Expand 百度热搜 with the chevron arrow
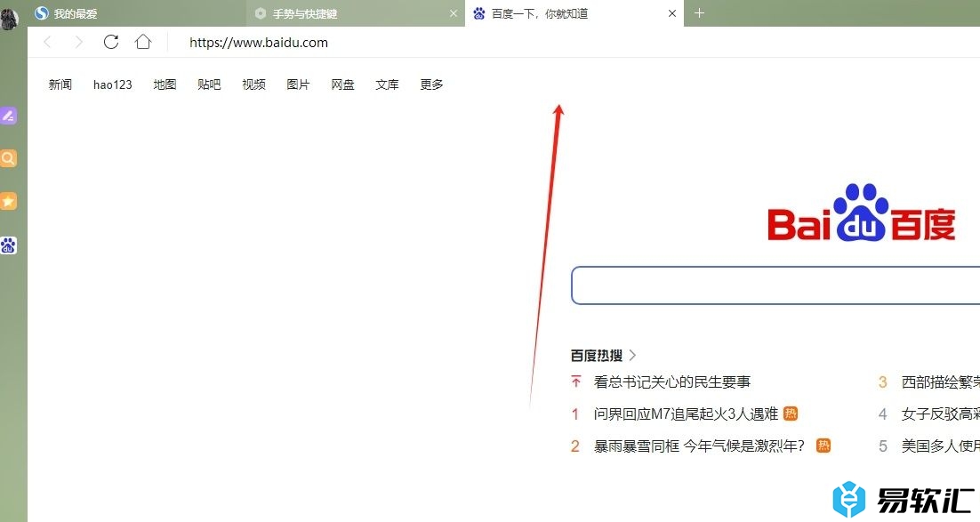Screen dimensions: 980x522 click(632, 355)
